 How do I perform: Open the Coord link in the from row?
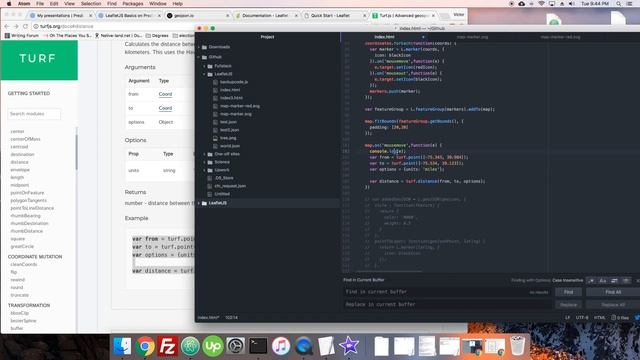coord(165,94)
